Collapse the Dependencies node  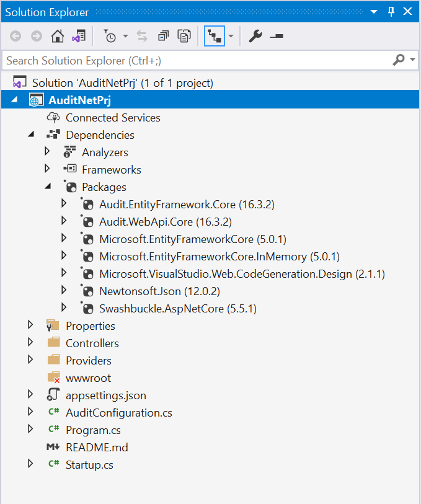pos(31,135)
